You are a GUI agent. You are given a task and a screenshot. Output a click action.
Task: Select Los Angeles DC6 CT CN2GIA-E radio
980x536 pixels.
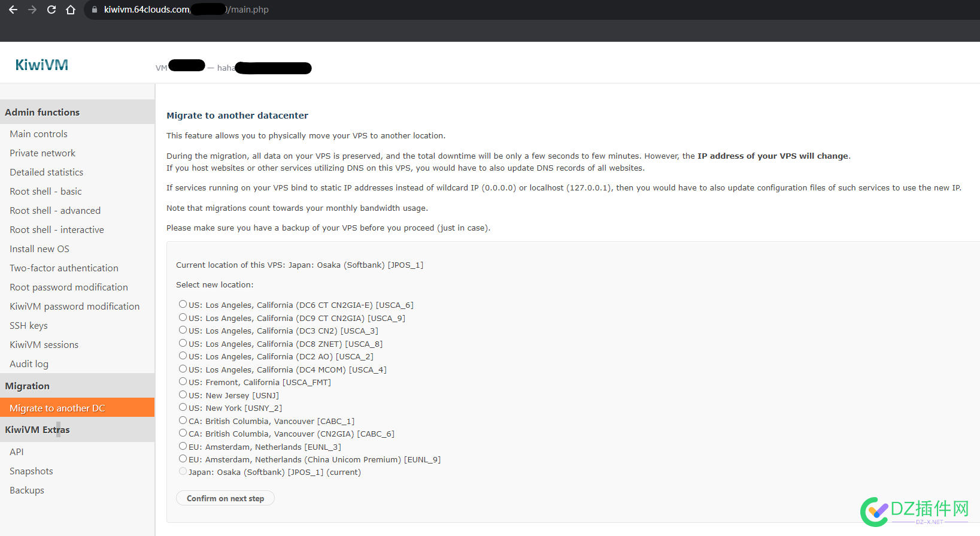click(x=183, y=304)
